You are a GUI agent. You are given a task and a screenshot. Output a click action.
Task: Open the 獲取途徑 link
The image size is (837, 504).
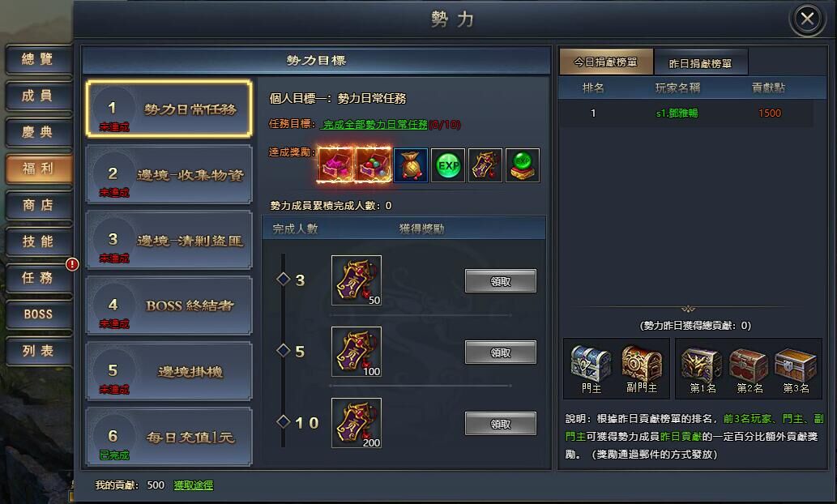click(x=193, y=485)
